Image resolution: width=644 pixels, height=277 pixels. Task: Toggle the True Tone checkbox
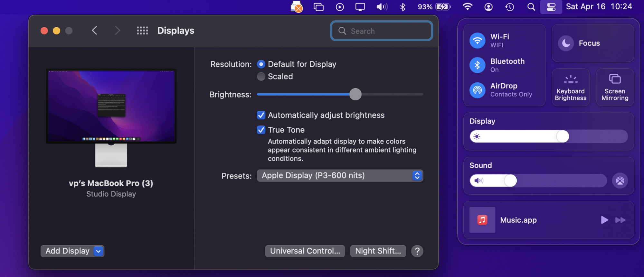(261, 130)
